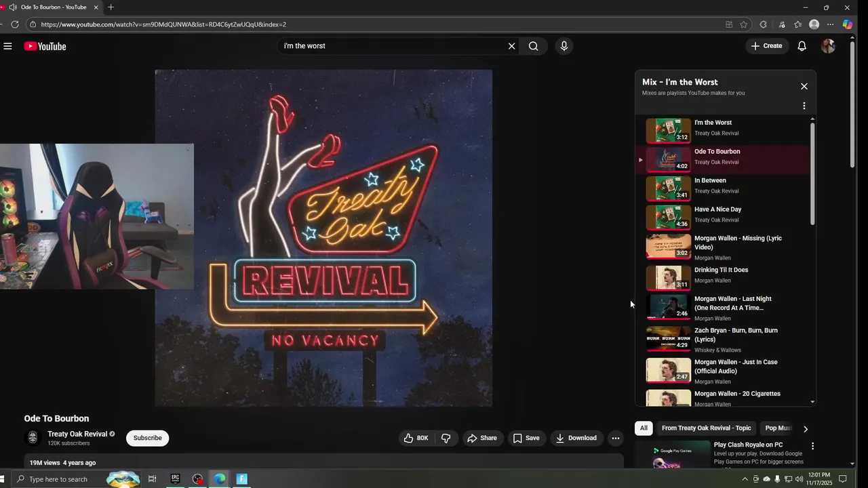Open Windows notification center
The width and height of the screenshot is (868, 488).
point(843,479)
